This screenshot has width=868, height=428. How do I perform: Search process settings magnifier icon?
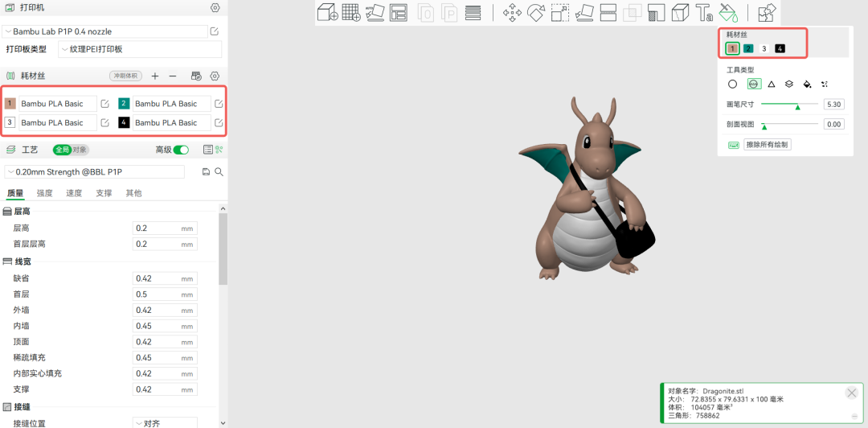tap(219, 172)
